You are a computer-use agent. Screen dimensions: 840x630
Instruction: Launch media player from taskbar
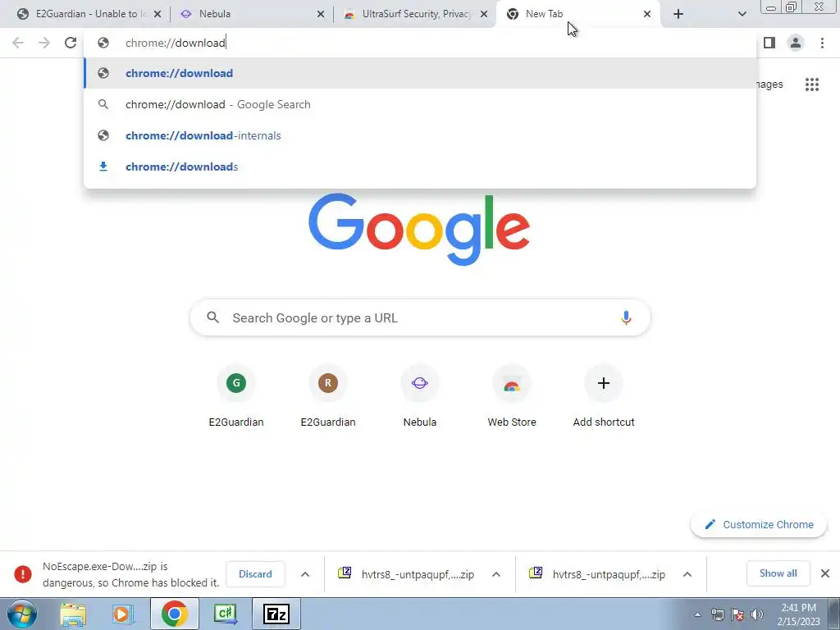pyautogui.click(x=123, y=614)
